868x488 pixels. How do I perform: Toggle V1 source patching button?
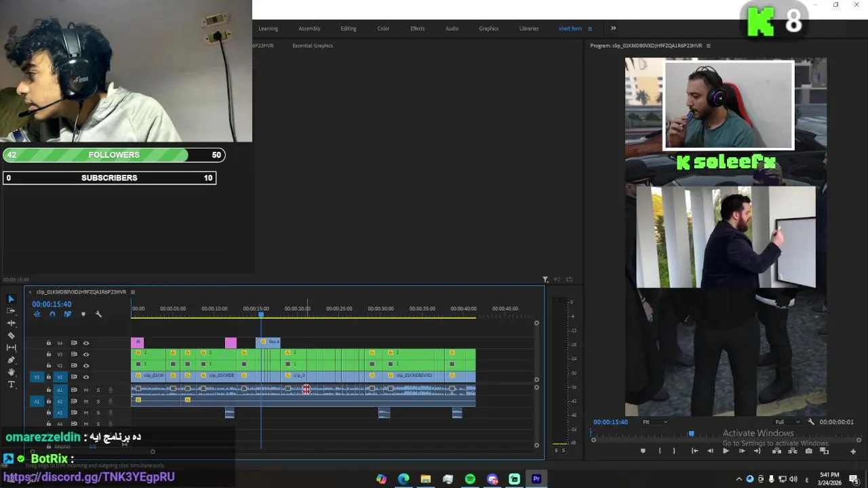coord(37,377)
